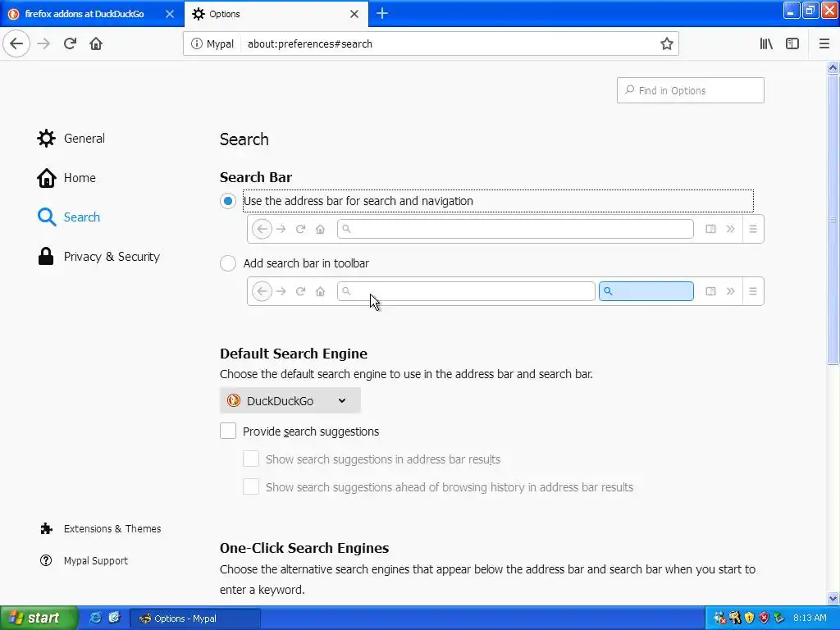Click the second quick launch browser icon
The image size is (840, 630).
click(114, 618)
